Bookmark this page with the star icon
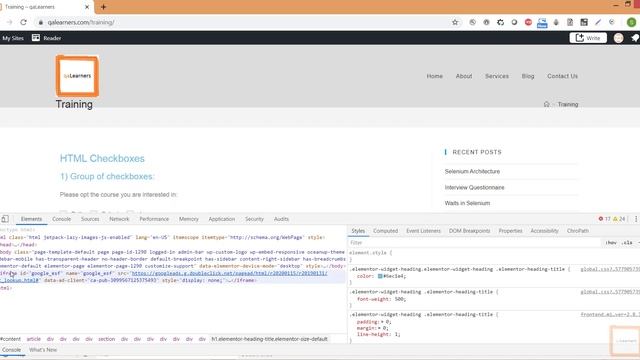Screen dimensions: 640x360 click(455, 22)
